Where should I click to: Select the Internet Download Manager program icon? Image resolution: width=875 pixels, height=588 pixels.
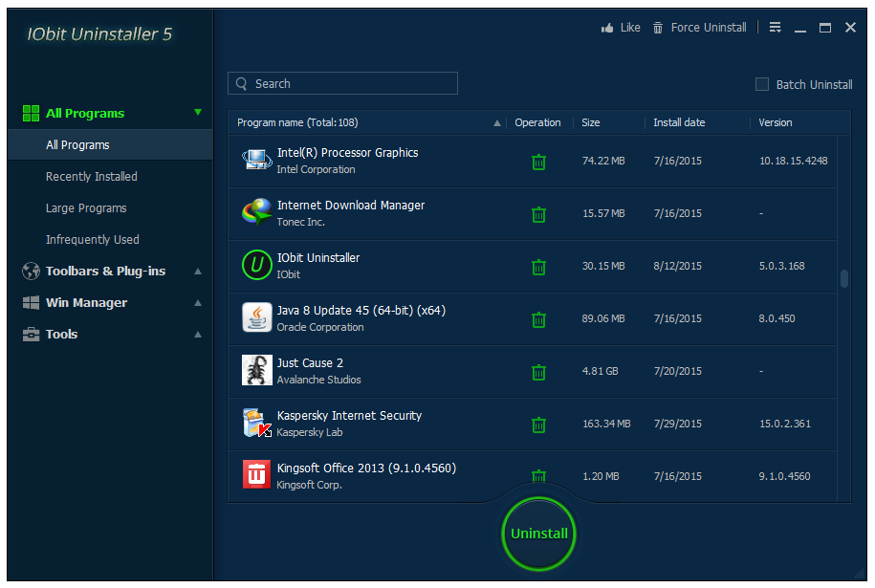click(256, 212)
